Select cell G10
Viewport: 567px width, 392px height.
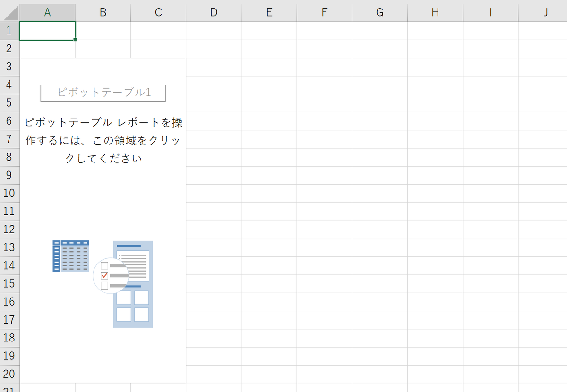(x=379, y=193)
